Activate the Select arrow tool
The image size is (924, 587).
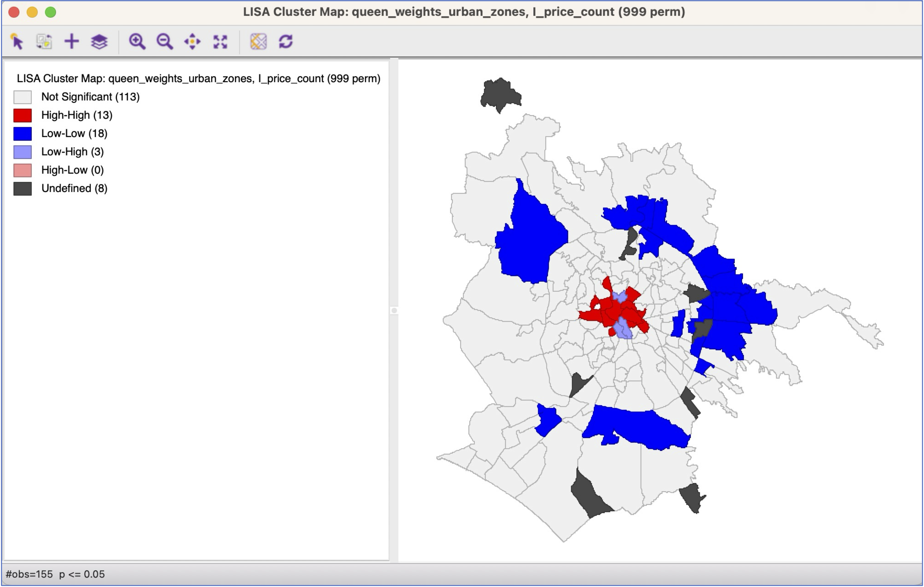[17, 41]
